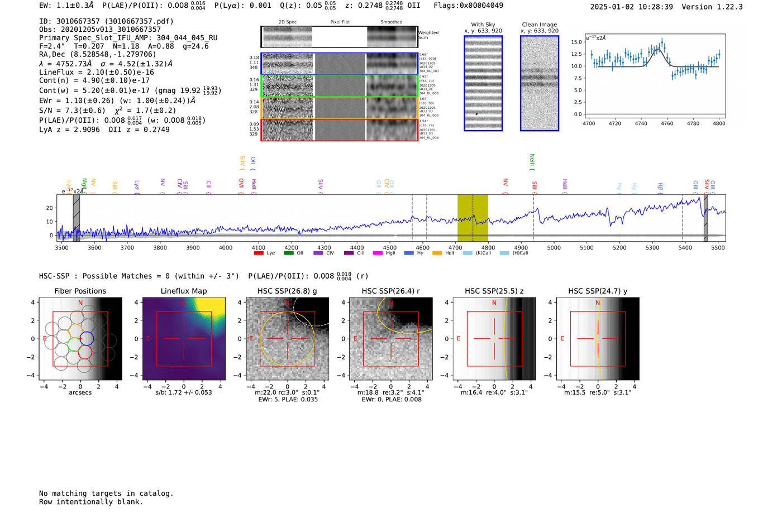Select the blue-bordered fiber 2D spectrum
This screenshot has height=532, width=782.
click(288, 64)
